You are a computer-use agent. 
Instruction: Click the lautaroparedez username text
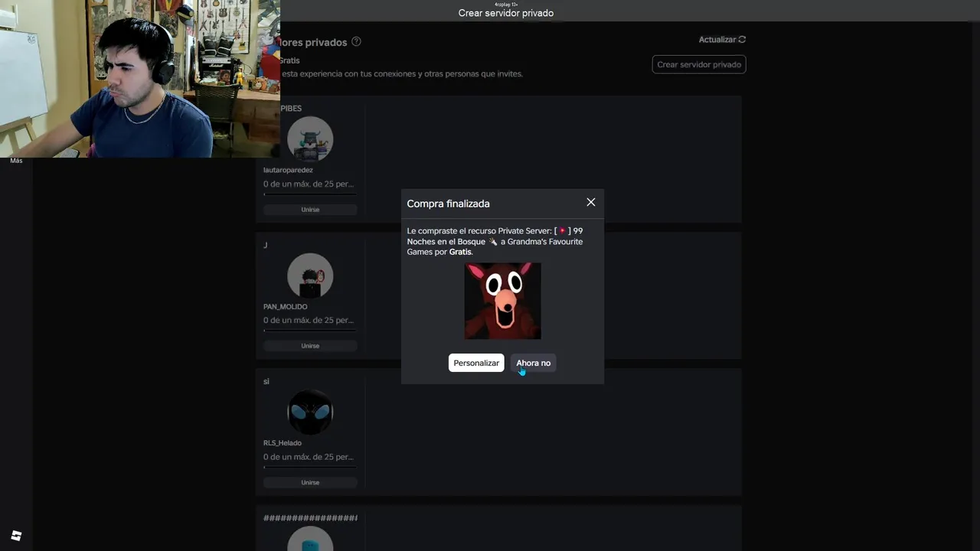point(288,170)
